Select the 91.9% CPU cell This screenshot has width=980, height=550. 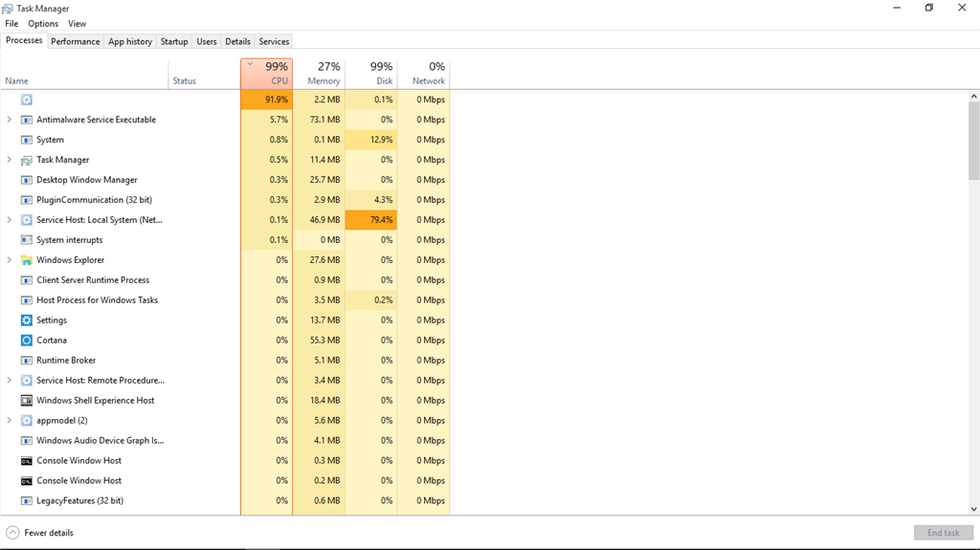tap(266, 99)
